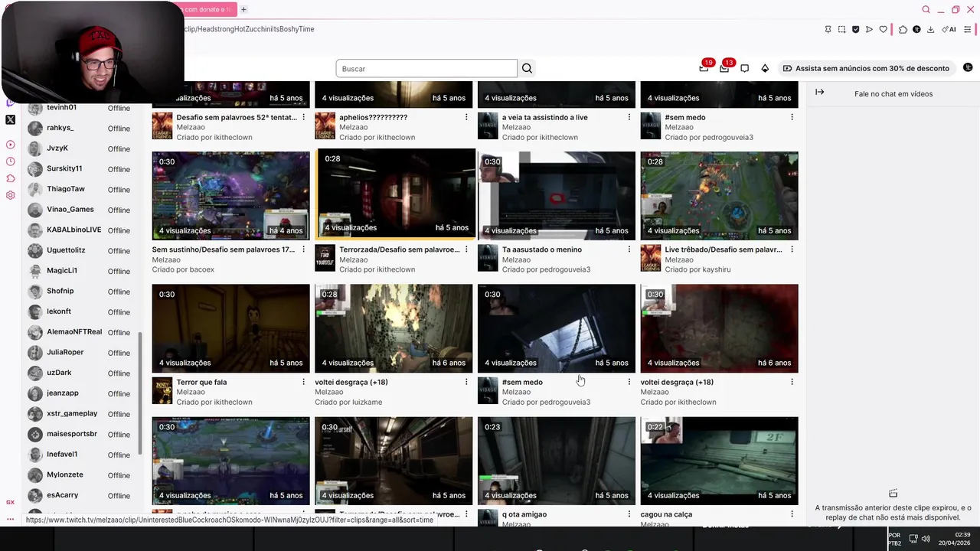Open sidebar extensions cube icon
This screenshot has height=551, width=980.
pyautogui.click(x=10, y=178)
